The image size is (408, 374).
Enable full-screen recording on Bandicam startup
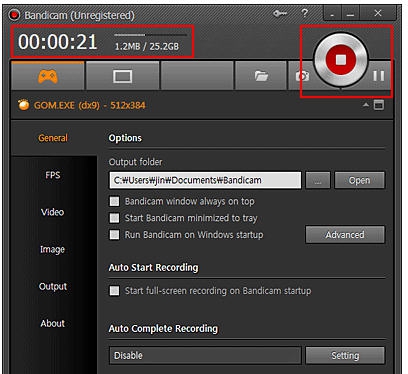[x=114, y=291]
